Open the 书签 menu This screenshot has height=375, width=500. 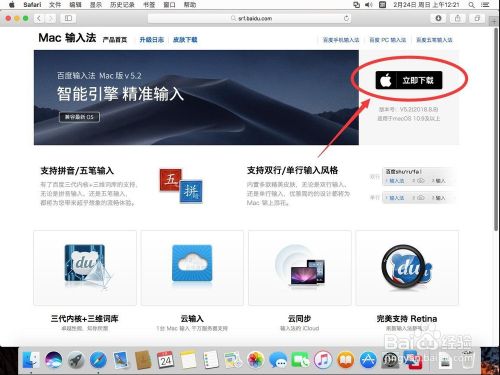pyautogui.click(x=149, y=5)
